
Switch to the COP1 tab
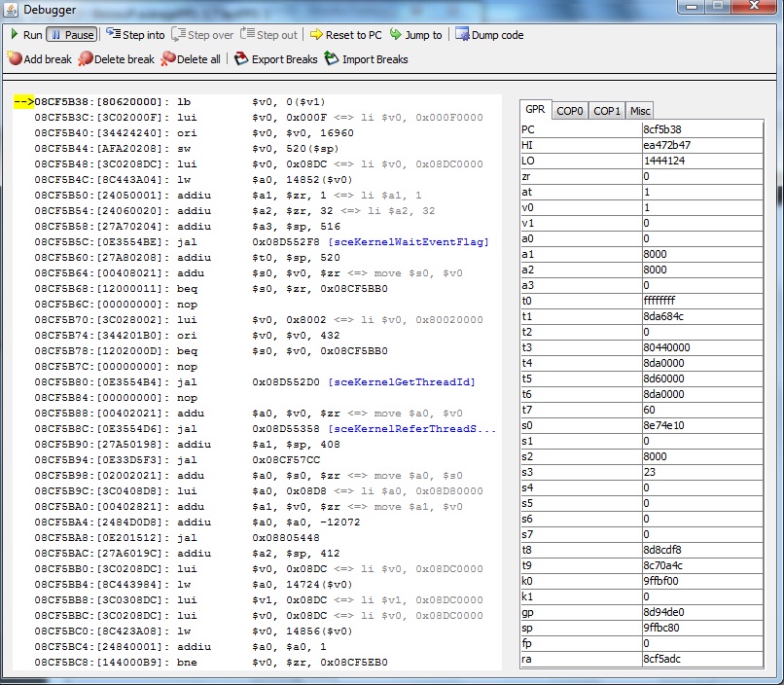coord(607,111)
